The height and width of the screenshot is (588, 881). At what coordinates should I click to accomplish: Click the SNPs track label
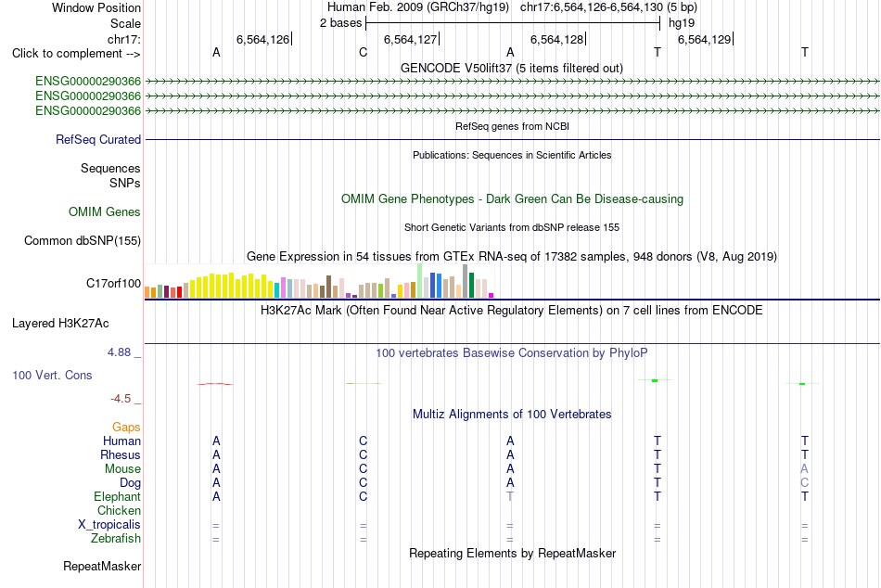125,184
